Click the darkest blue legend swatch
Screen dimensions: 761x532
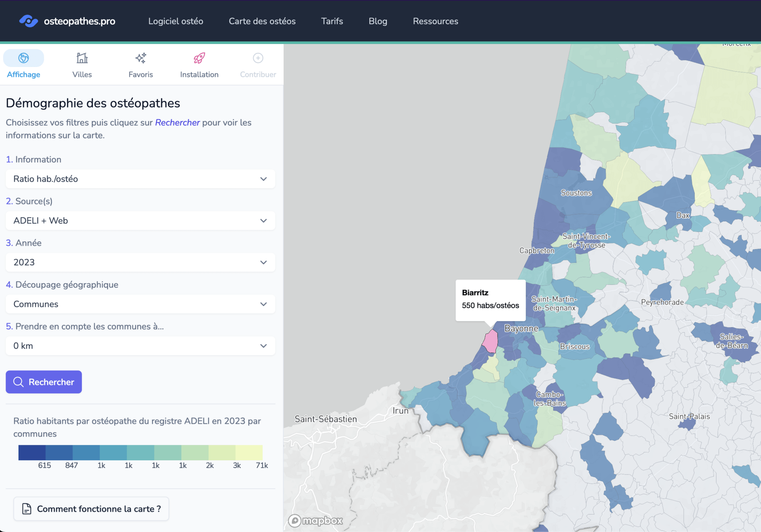[32, 452]
